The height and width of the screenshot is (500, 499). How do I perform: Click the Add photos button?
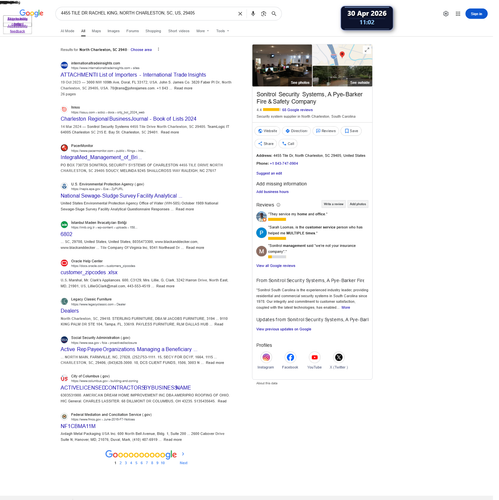coord(358,204)
